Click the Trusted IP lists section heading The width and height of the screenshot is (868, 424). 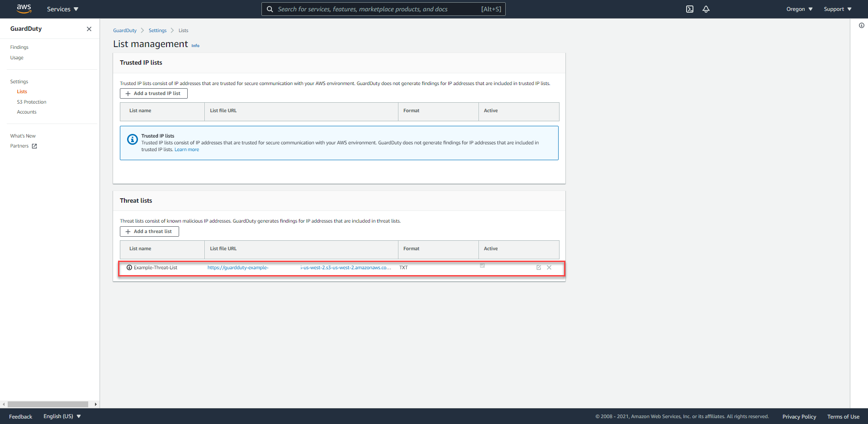click(x=141, y=62)
